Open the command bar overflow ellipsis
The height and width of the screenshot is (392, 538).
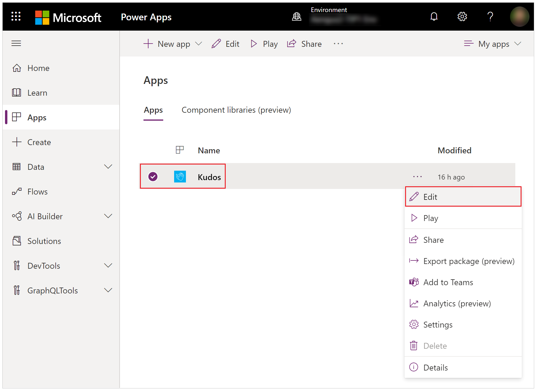click(x=338, y=44)
